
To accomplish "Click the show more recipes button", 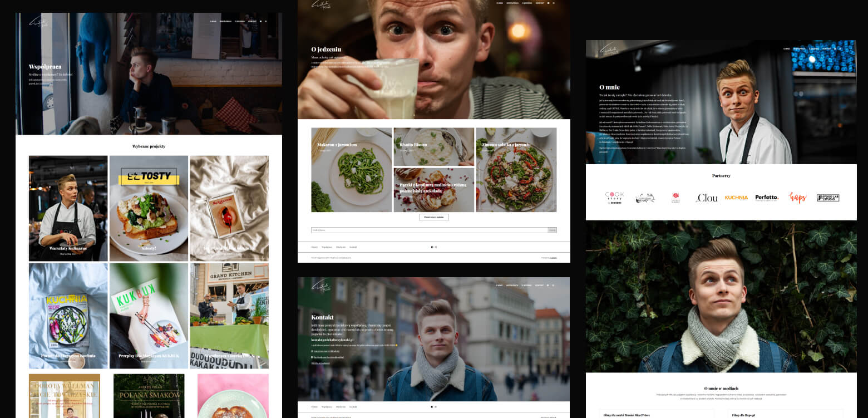I will (433, 217).
